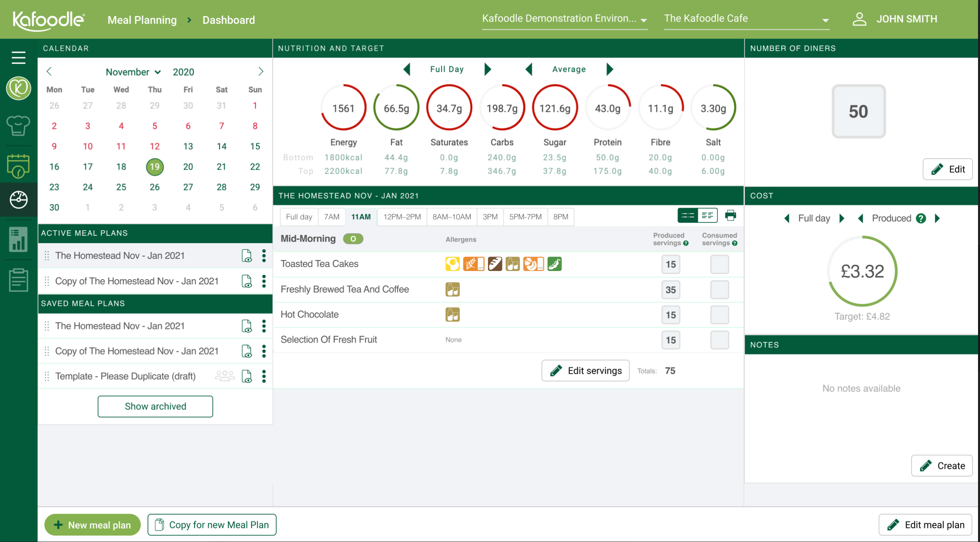Screen dimensions: 980x542
Task: Preview saved The Homestead Nov - Jan 2021 plan
Action: pyautogui.click(x=247, y=326)
